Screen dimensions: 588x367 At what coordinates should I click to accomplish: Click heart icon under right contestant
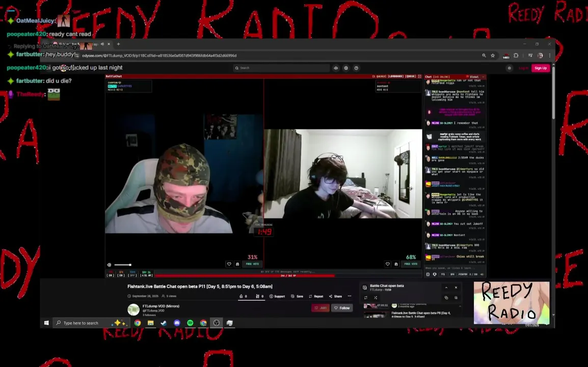pos(388,264)
